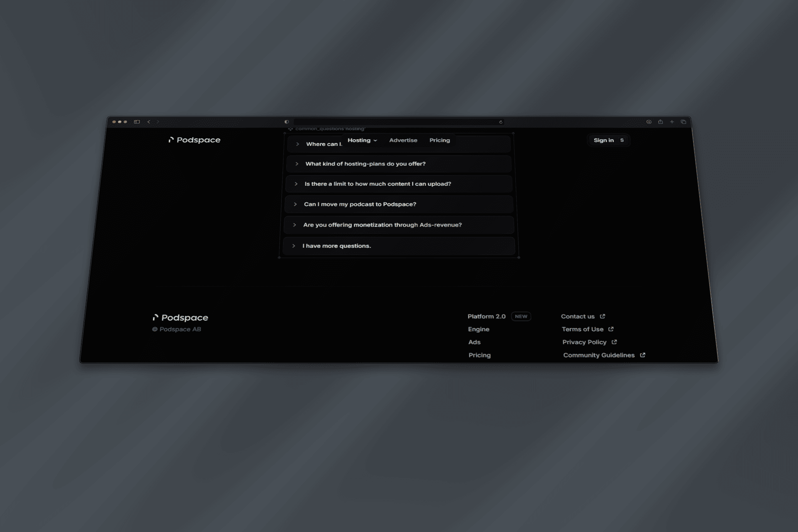The height and width of the screenshot is (532, 798).
Task: Click the share icon in toolbar
Action: (x=660, y=122)
